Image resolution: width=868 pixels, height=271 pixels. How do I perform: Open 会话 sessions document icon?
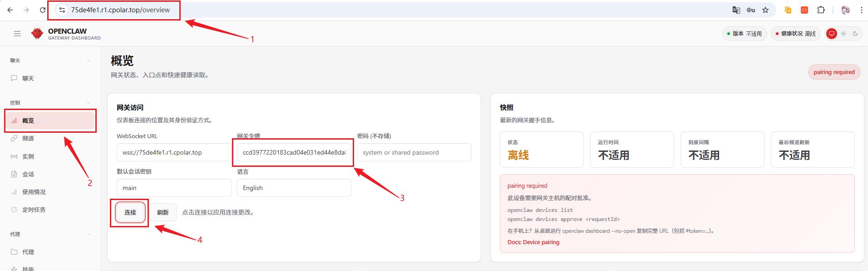tap(14, 174)
